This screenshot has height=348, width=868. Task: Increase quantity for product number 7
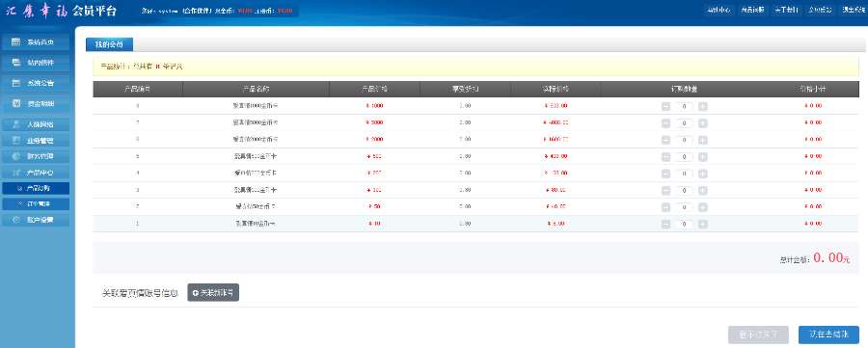click(x=702, y=122)
